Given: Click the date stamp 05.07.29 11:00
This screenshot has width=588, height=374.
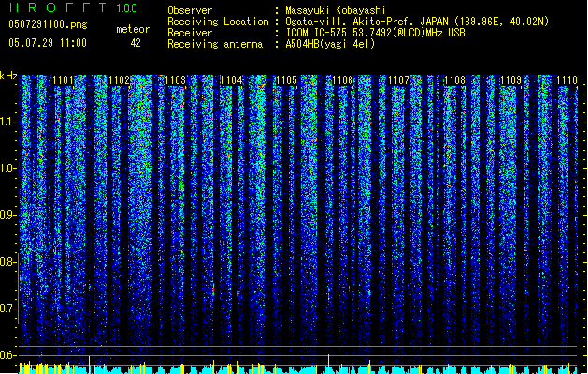Looking at the screenshot, I should pyautogui.click(x=48, y=43).
